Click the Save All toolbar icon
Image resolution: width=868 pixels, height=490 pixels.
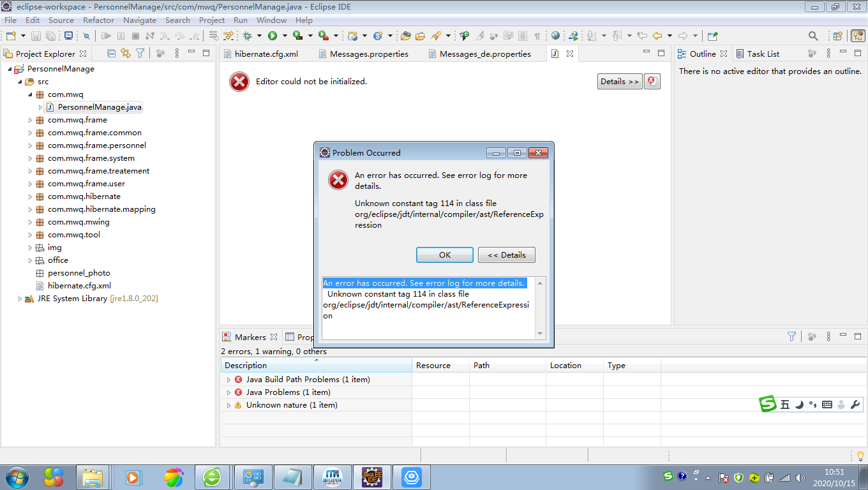coord(50,36)
